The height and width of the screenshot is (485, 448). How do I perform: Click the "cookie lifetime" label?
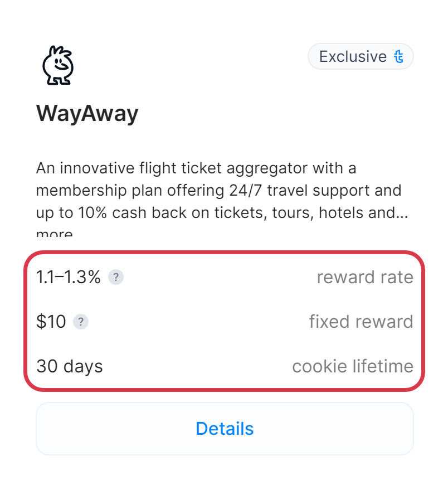[x=353, y=366]
